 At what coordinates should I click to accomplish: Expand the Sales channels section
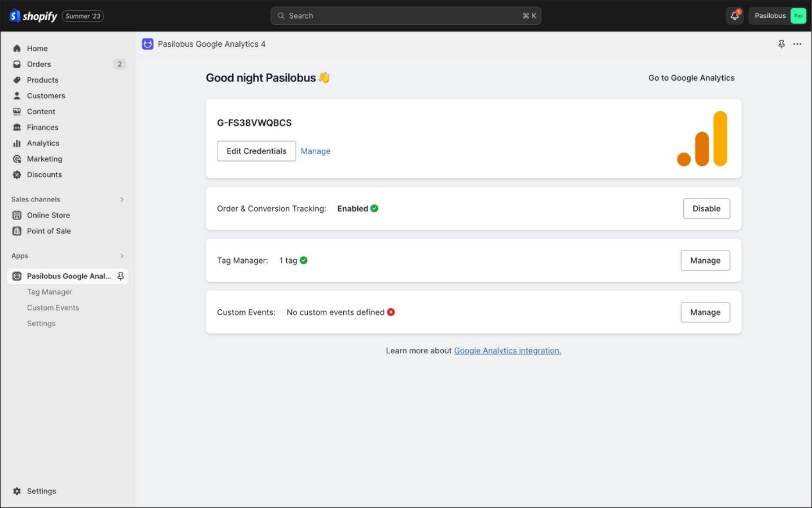pyautogui.click(x=121, y=199)
